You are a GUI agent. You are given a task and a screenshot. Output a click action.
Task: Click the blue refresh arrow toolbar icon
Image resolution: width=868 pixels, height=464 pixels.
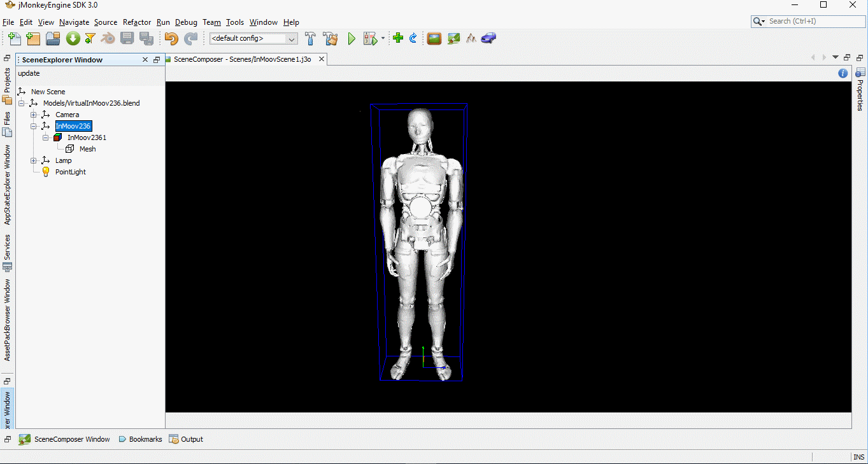(x=413, y=38)
